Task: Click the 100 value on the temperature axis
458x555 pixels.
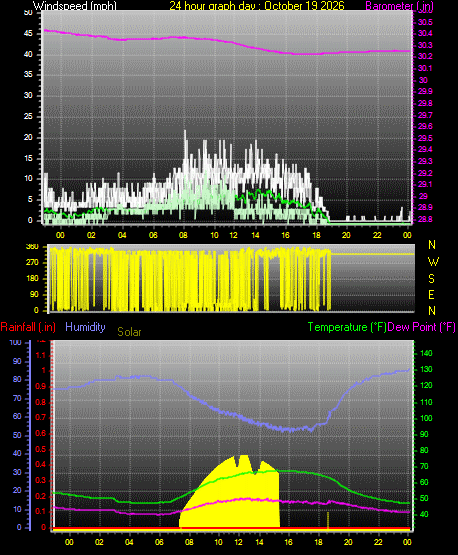Action: pyautogui.click(x=426, y=418)
